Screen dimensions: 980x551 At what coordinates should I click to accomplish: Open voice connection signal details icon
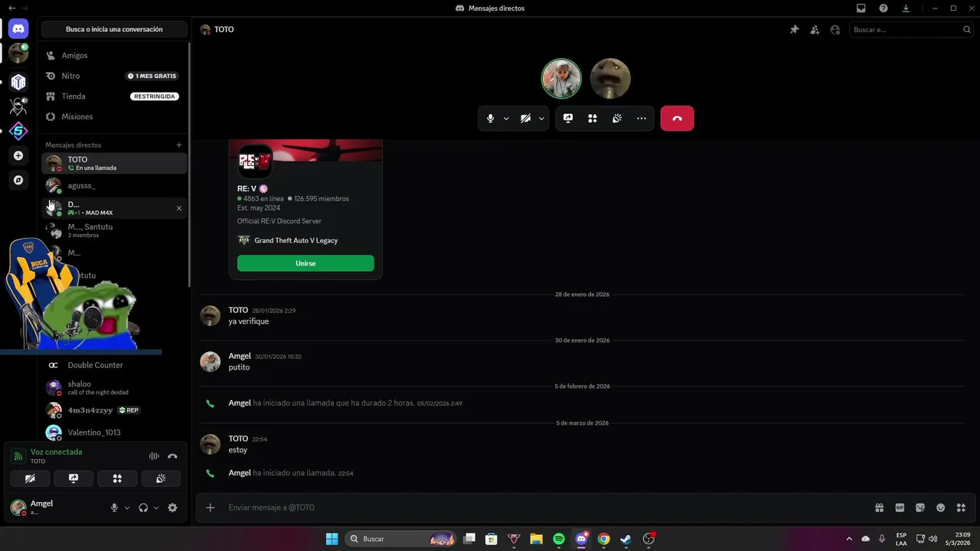pyautogui.click(x=18, y=456)
